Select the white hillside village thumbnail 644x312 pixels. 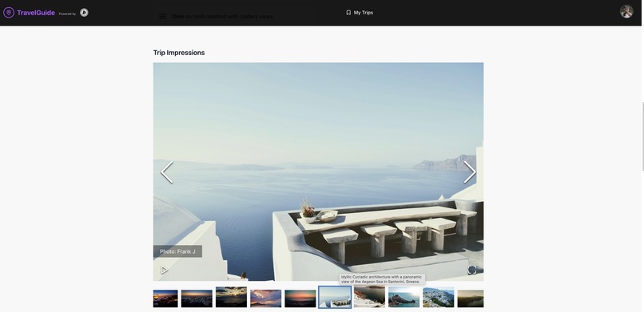438,297
